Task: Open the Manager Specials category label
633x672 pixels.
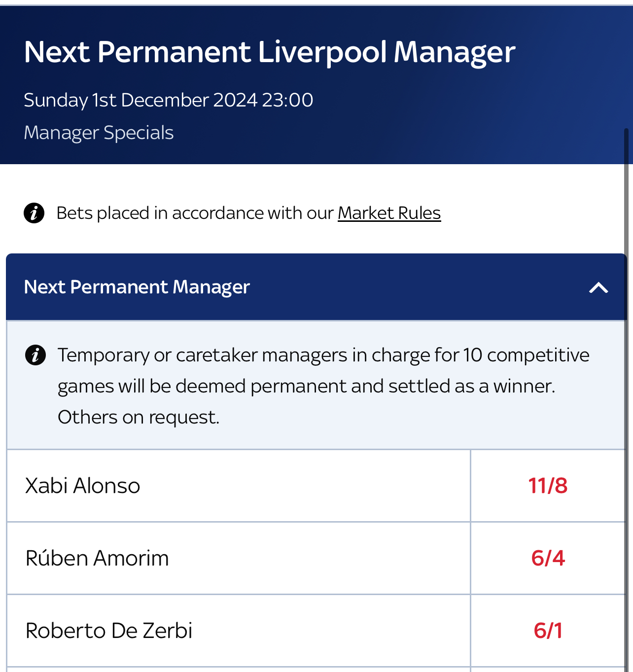Action: [99, 133]
